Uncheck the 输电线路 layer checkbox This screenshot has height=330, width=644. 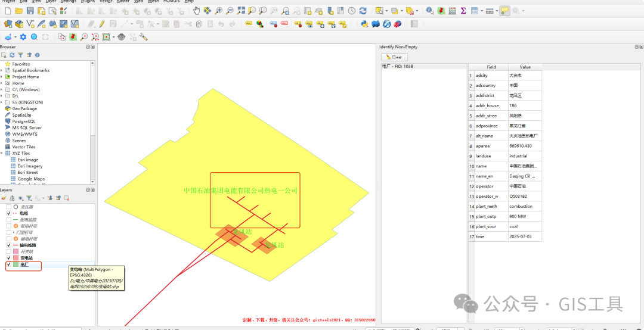[8, 245]
